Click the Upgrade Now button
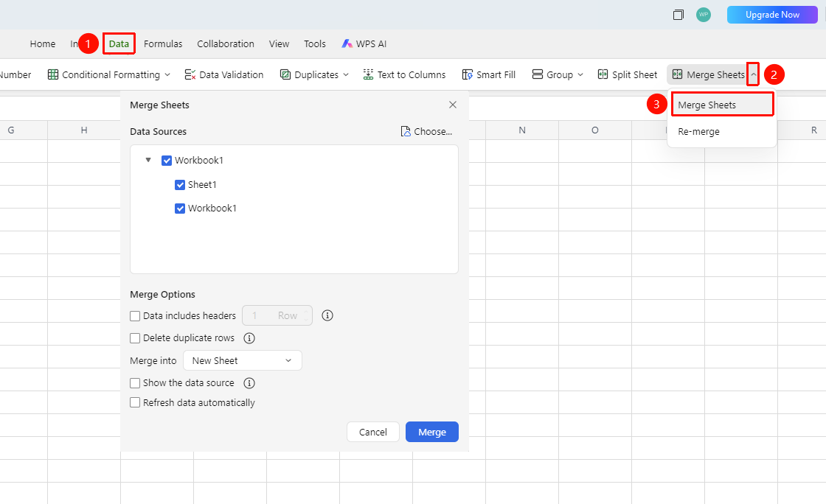826x504 pixels. click(x=772, y=15)
